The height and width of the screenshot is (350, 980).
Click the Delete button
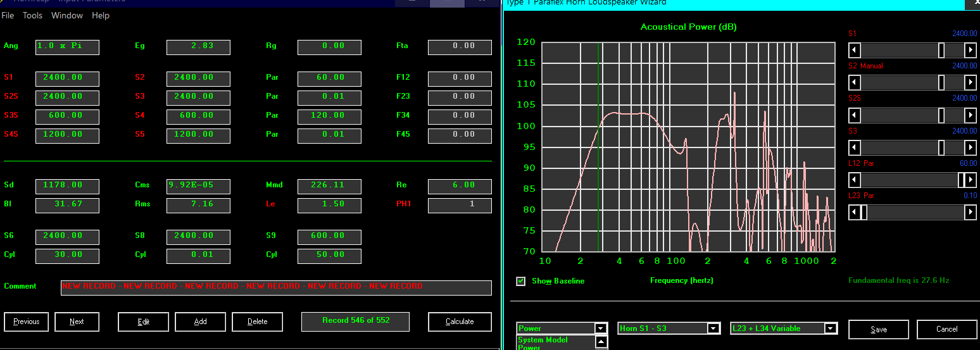coord(258,322)
